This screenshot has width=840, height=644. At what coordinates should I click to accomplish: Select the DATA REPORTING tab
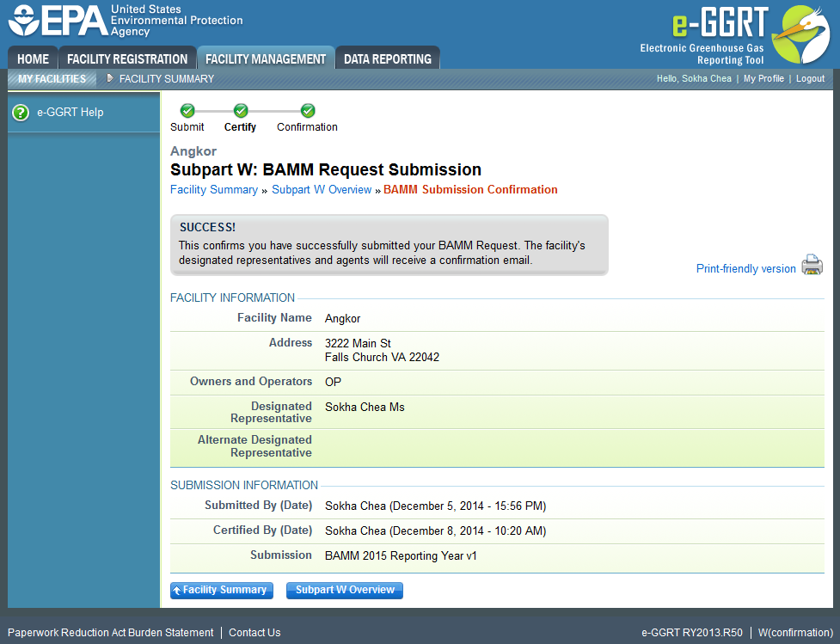388,58
